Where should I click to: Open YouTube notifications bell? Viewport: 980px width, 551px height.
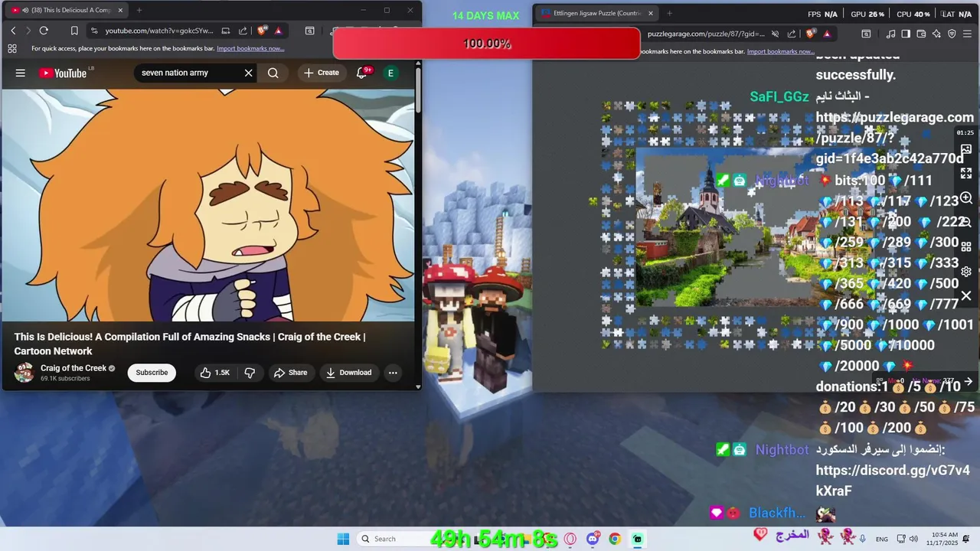coord(362,73)
